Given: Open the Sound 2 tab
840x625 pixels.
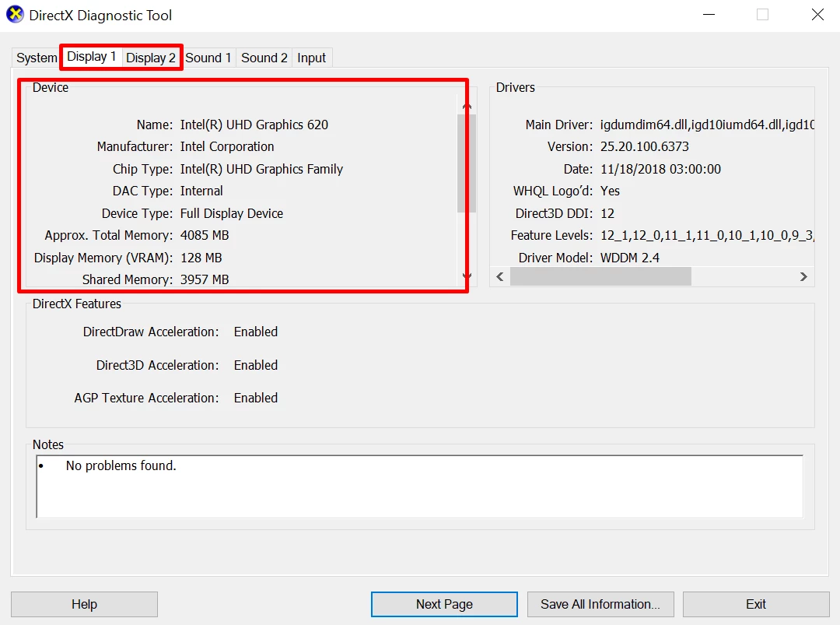Looking at the screenshot, I should 264,58.
